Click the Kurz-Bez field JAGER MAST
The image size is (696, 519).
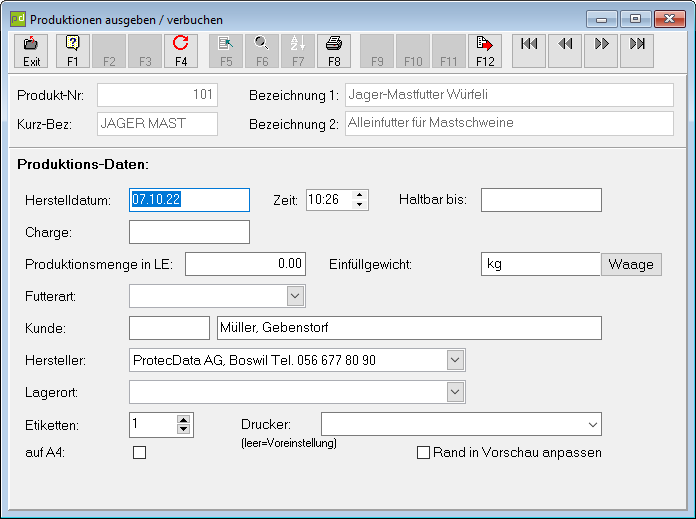pyautogui.click(x=158, y=123)
